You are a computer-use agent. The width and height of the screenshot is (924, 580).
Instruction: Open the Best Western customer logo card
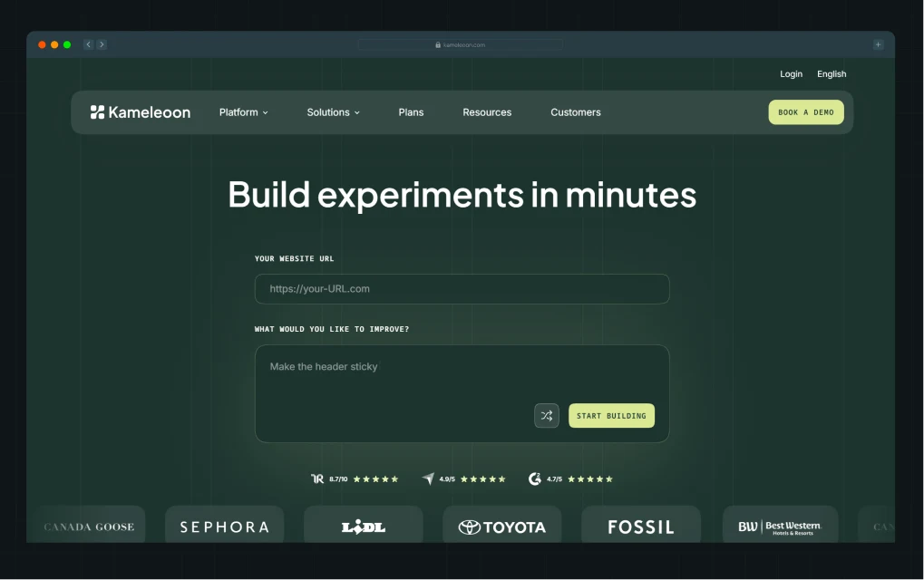[780, 526]
